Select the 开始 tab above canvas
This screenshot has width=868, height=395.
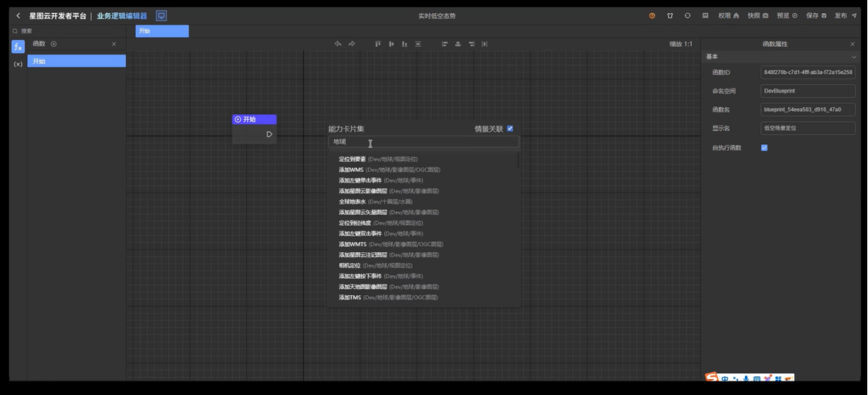162,31
